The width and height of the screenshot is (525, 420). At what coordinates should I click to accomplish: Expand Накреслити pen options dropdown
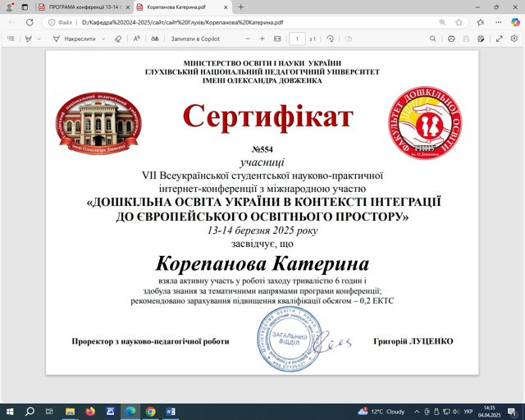pos(103,39)
